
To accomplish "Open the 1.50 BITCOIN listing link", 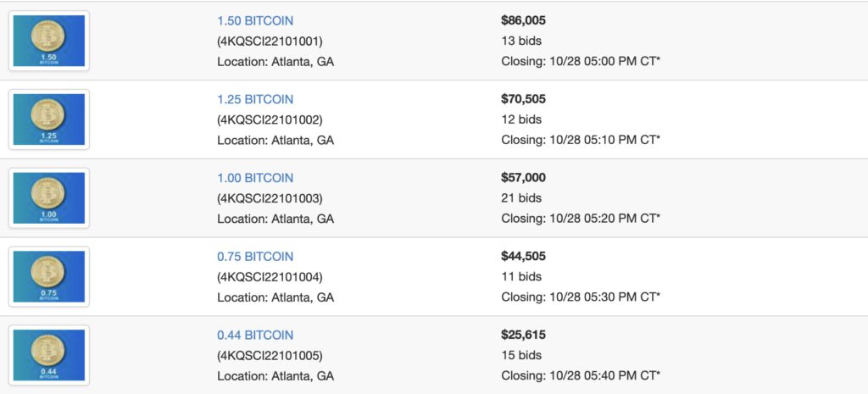I will [255, 20].
